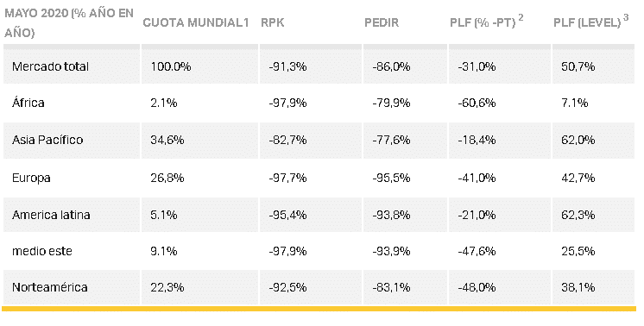Select the America latina row label
644x326 pixels.
[51, 215]
